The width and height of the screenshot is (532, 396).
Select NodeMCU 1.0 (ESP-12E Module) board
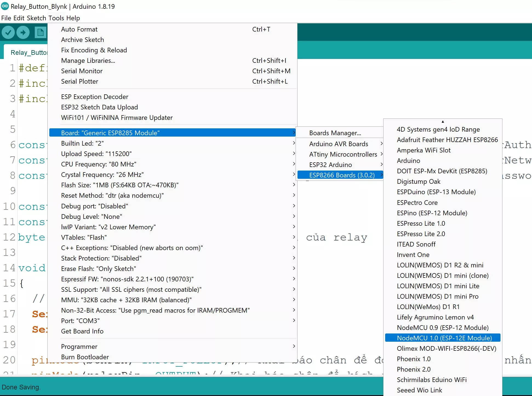point(443,338)
